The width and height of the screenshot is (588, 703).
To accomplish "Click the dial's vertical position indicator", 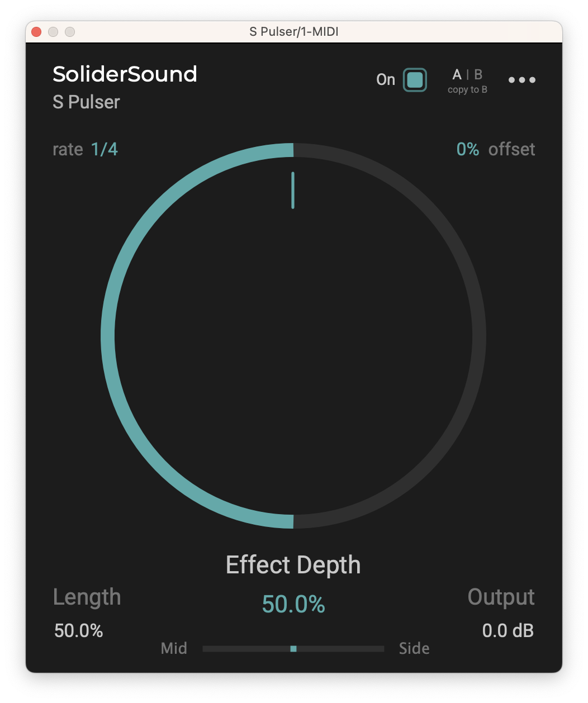I will click(x=293, y=191).
